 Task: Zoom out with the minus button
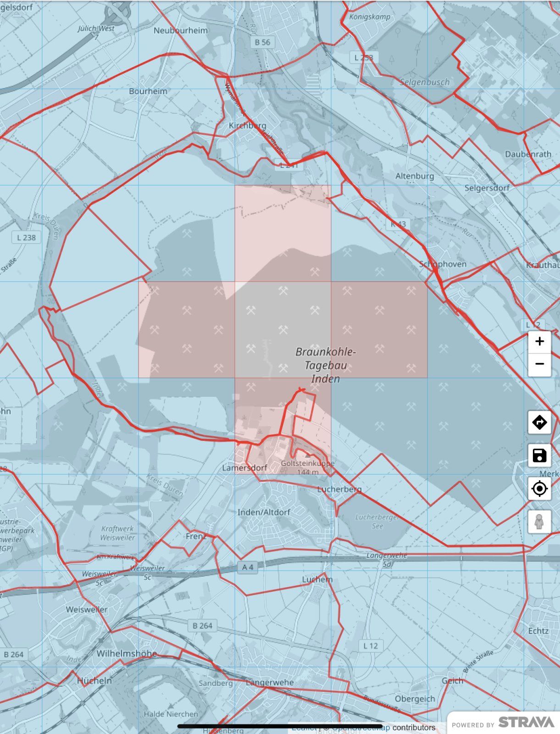[539, 364]
